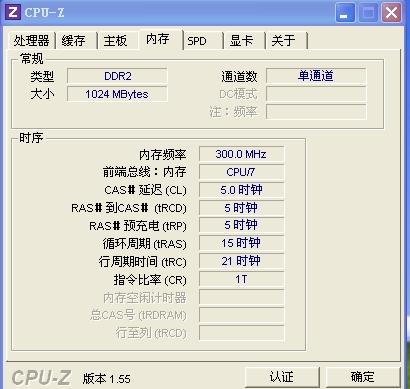Click the 版本 1.55 text

point(107,379)
